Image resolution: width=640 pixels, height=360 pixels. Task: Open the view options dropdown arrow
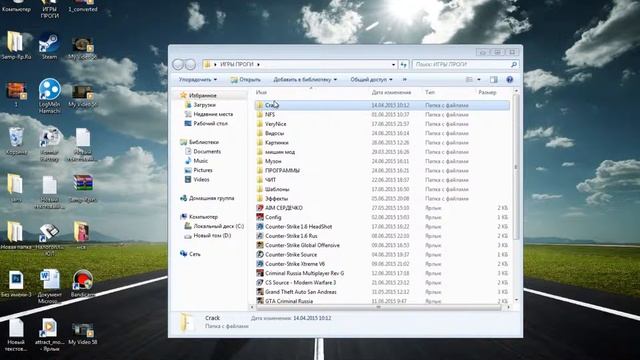tap(479, 80)
